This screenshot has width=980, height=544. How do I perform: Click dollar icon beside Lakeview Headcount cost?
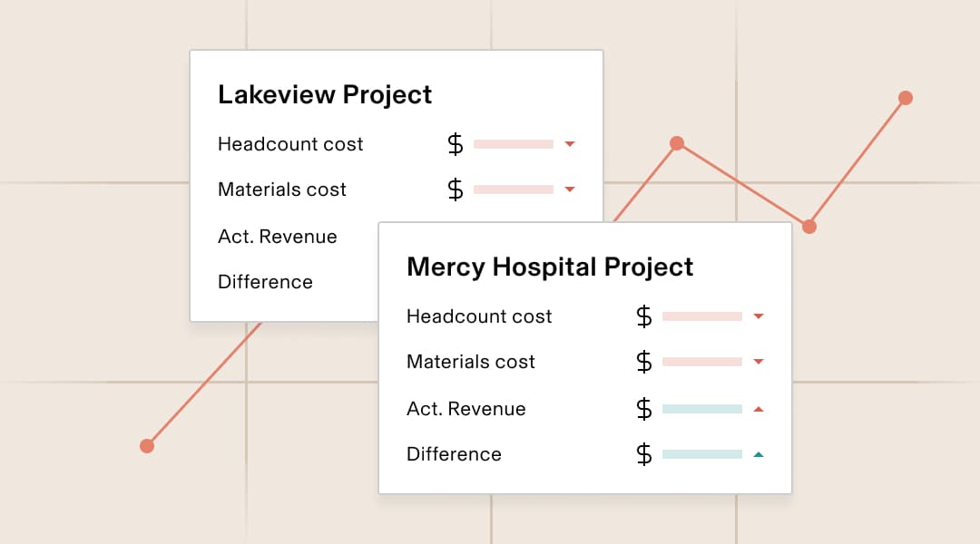(456, 144)
